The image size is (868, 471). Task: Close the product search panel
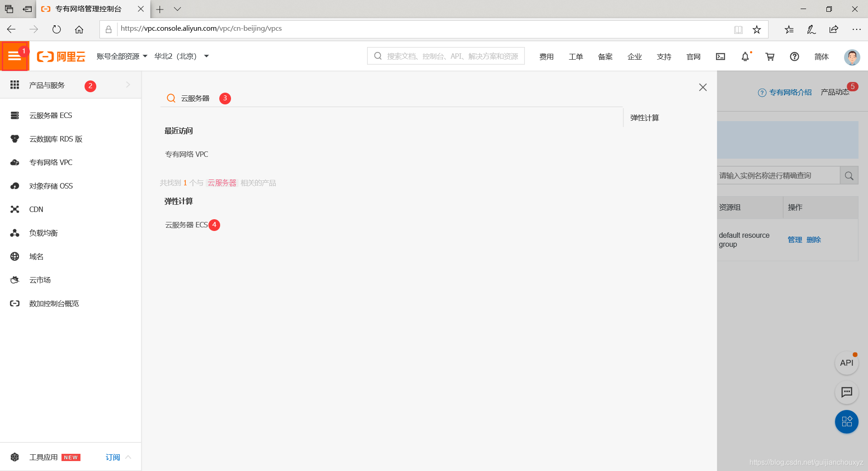703,87
